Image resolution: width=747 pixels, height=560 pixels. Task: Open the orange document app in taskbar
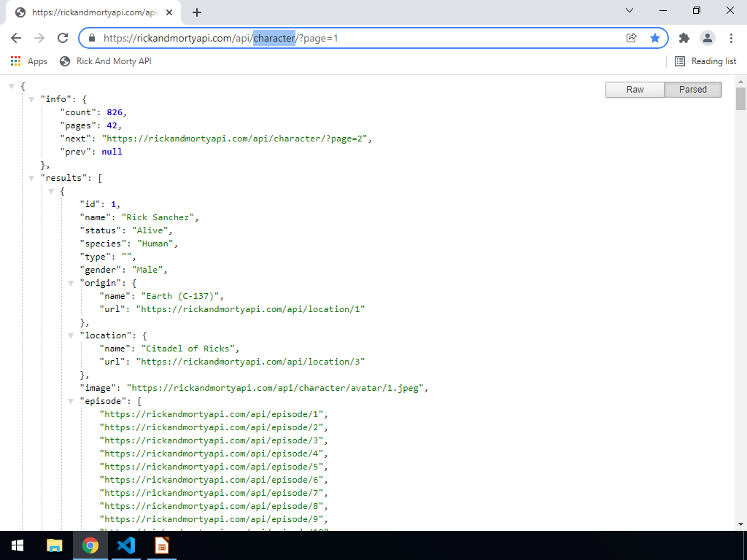162,545
